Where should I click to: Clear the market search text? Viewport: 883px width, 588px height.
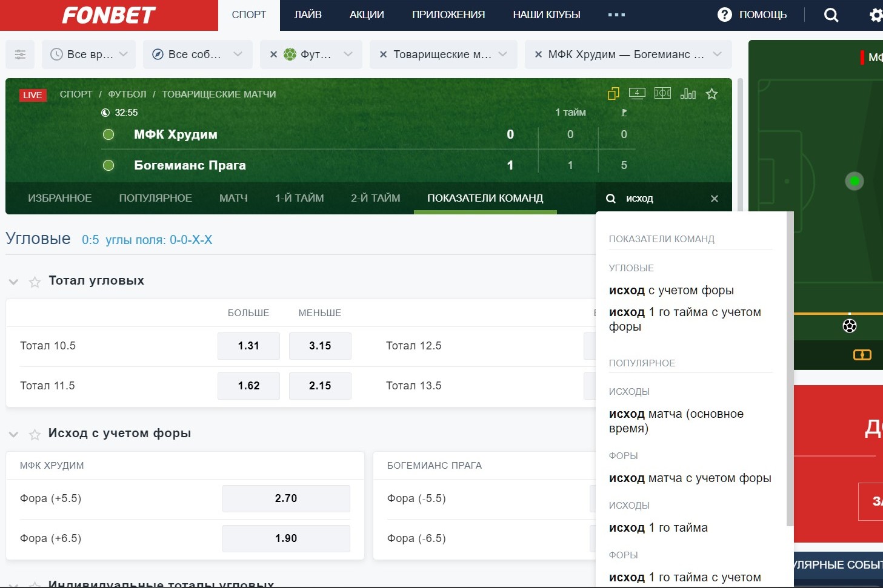[x=715, y=199]
